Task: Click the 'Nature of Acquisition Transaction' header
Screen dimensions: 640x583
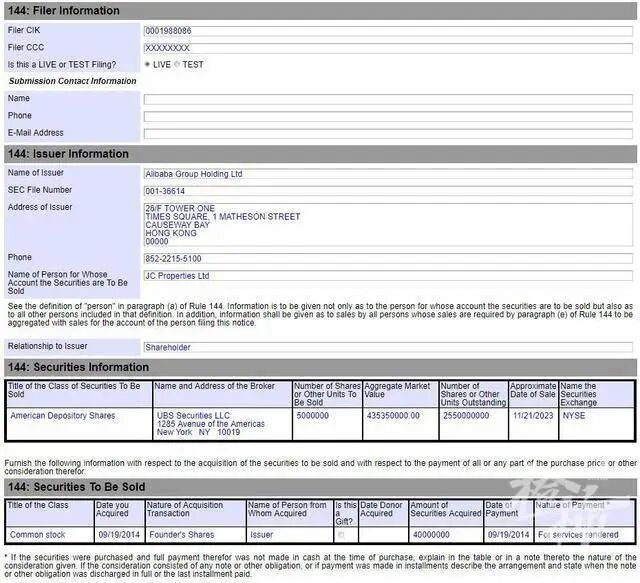Action: (x=196, y=513)
